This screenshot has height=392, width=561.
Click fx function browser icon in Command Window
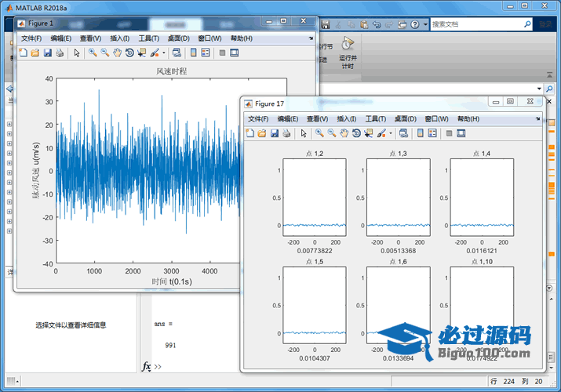pos(147,366)
